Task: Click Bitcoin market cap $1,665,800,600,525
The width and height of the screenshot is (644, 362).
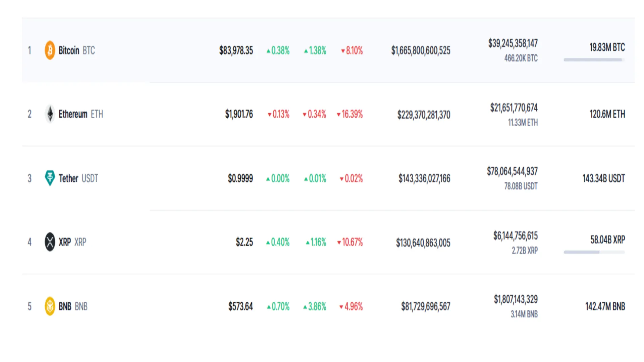Action: coord(421,51)
